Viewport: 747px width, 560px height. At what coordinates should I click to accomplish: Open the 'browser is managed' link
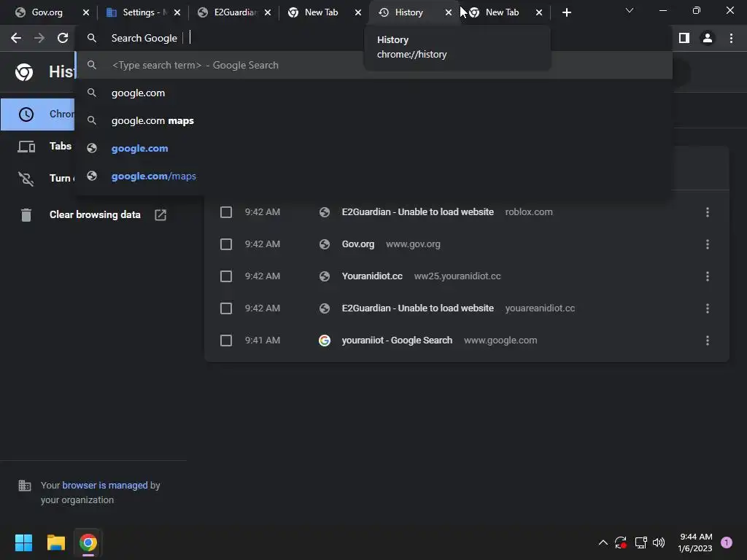tap(105, 485)
